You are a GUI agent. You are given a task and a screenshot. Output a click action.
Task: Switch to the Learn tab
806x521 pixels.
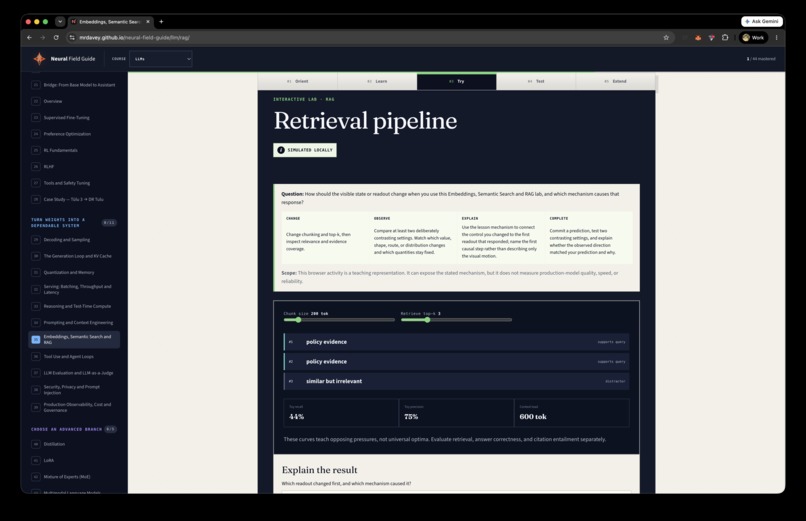(x=377, y=81)
